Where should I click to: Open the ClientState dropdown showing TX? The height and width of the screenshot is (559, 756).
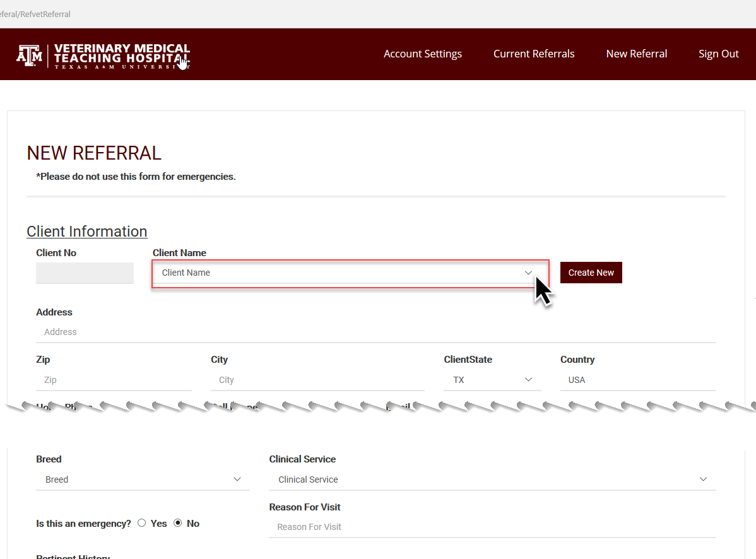(492, 380)
